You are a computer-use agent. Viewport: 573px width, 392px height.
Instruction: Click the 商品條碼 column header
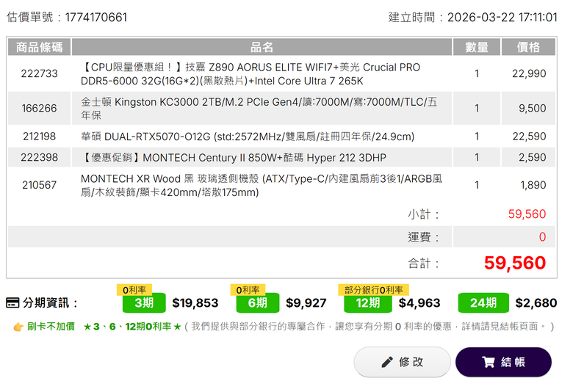[39, 47]
